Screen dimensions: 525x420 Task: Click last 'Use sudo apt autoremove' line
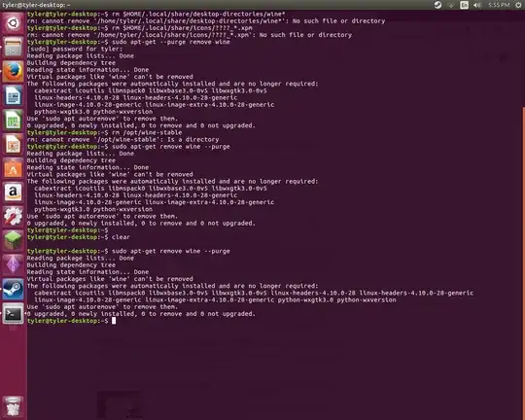pyautogui.click(x=102, y=307)
